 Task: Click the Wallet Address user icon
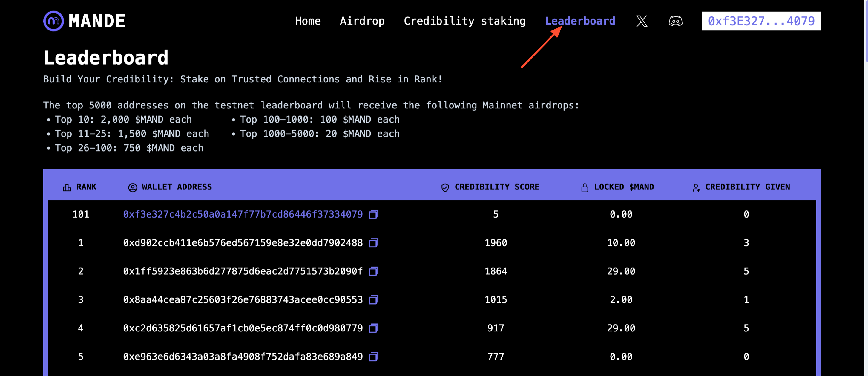coord(133,187)
